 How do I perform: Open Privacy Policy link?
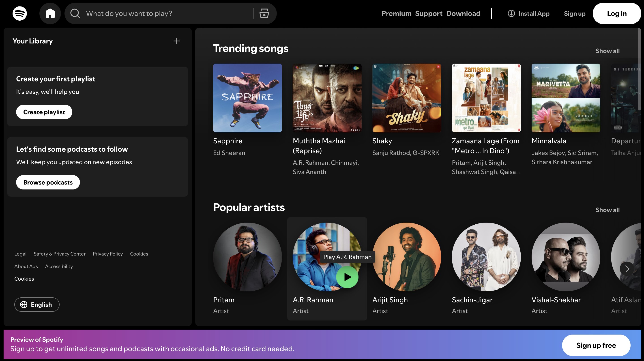tap(108, 254)
